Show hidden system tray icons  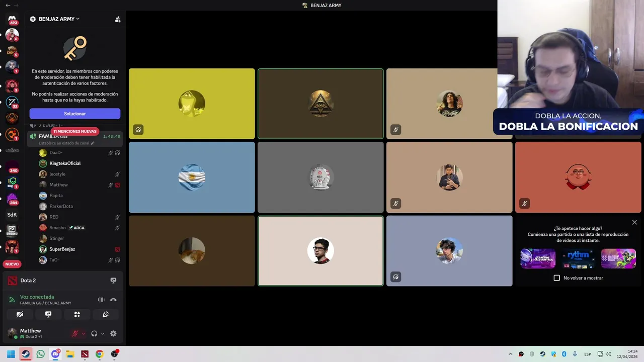pyautogui.click(x=510, y=354)
